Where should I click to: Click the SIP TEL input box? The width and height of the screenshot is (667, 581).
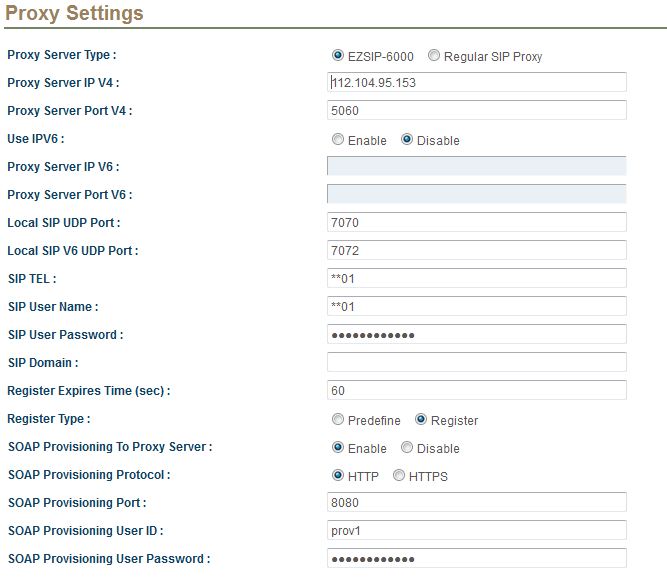tap(476, 278)
